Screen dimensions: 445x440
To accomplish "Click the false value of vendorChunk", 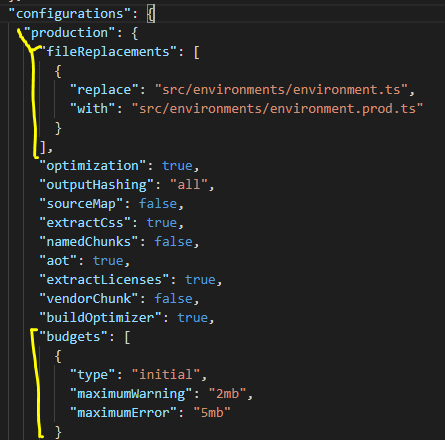I will pos(173,299).
